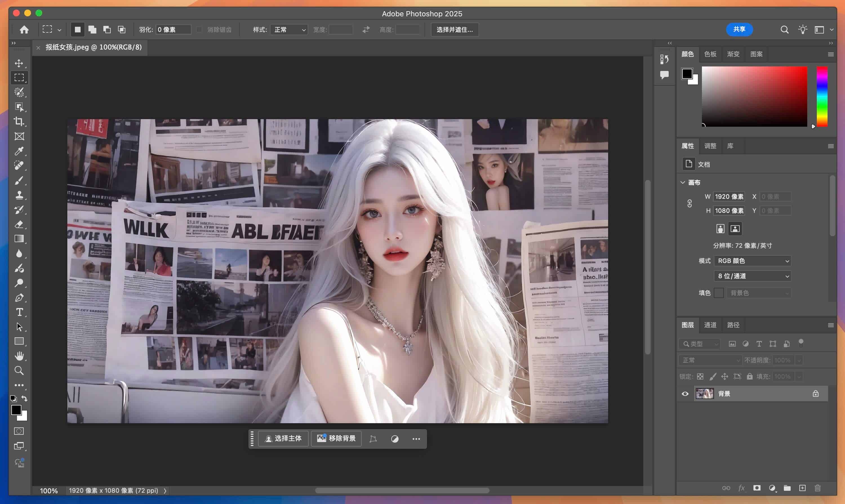
Task: Enable the 消除锯齿 checkbox
Action: coord(199,30)
